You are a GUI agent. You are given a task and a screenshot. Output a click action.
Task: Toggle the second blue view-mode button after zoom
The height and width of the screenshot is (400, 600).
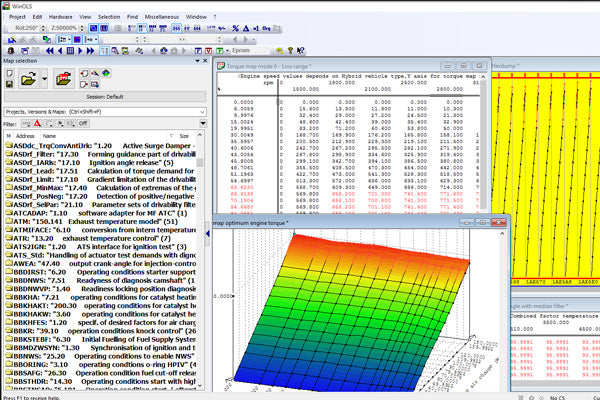tap(103, 28)
